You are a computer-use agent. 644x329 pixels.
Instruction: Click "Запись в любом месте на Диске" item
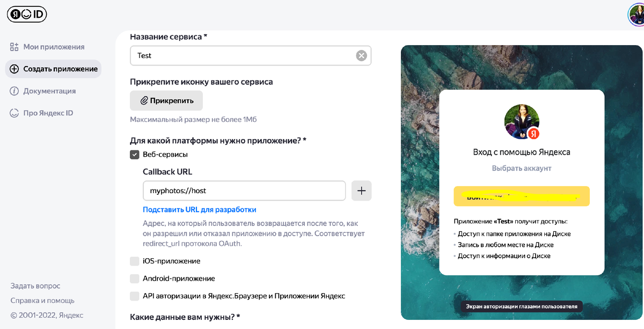coord(506,245)
